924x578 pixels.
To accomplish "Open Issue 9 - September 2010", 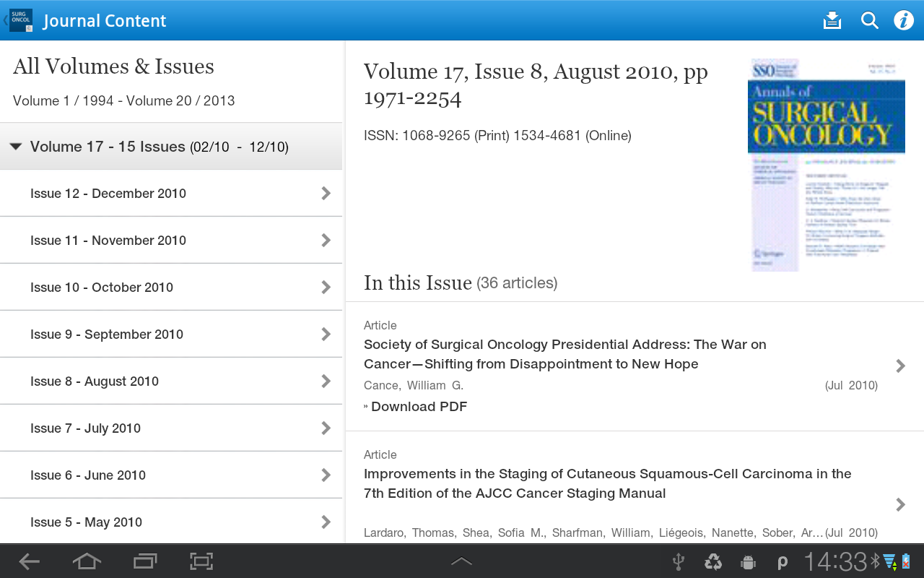I will (171, 334).
